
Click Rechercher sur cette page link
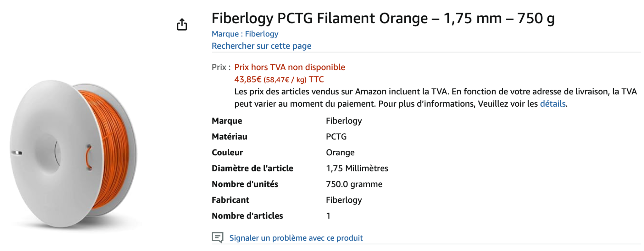pos(261,46)
